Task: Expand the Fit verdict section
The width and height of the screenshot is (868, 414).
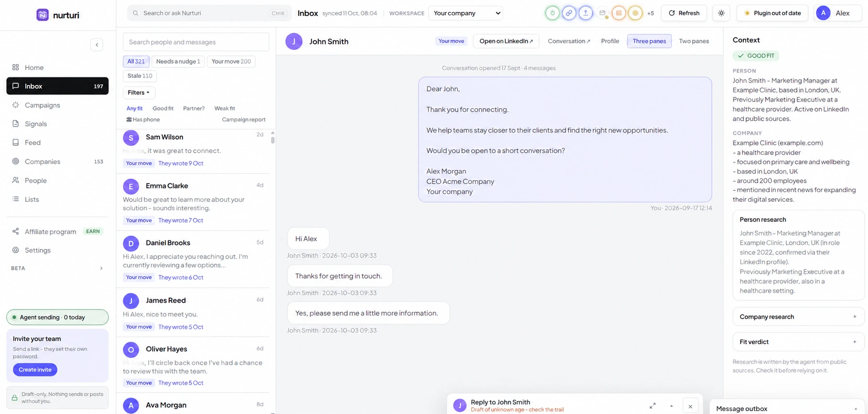Action: pyautogui.click(x=798, y=342)
